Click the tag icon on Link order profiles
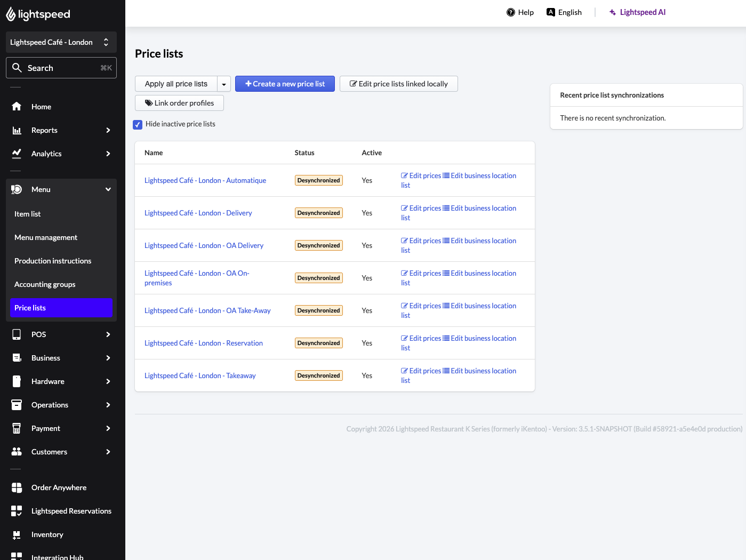This screenshot has width=746, height=560. pos(149,103)
